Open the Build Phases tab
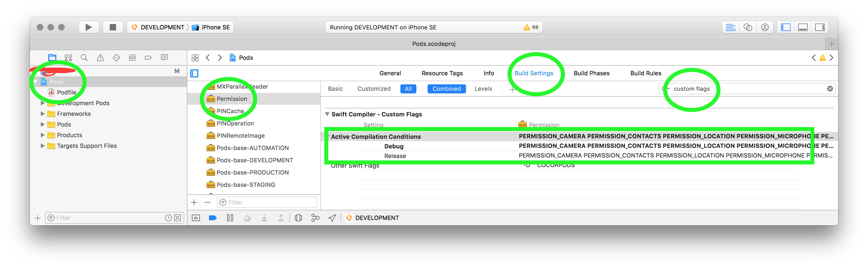868x268 pixels. [591, 73]
